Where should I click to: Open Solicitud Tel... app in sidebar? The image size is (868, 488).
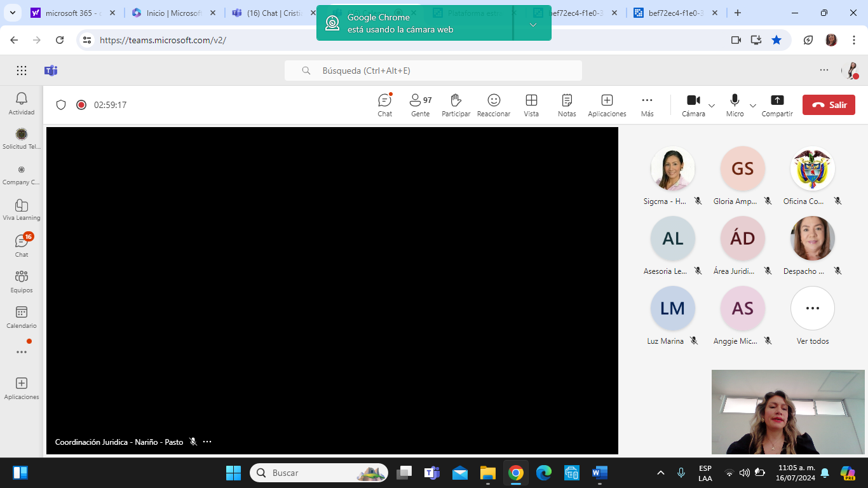pos(22,139)
